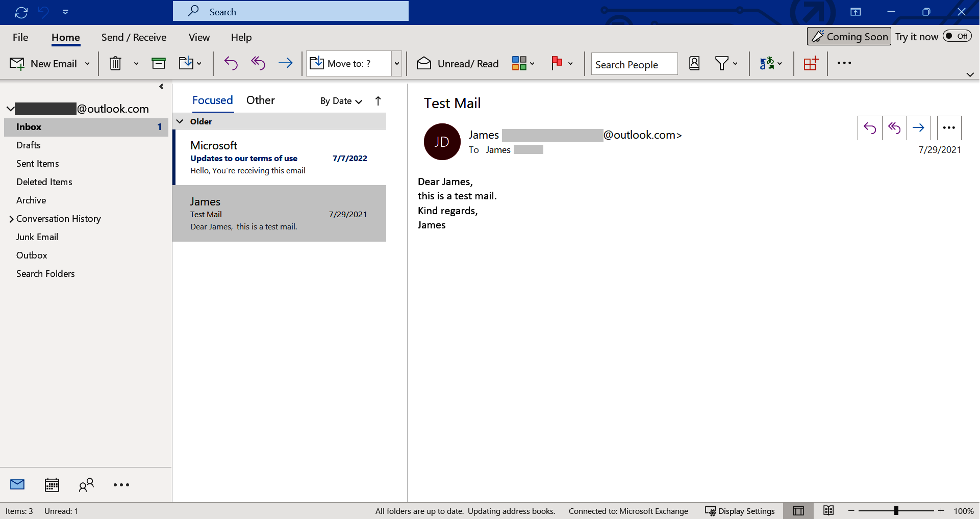Viewport: 980px width, 519px height.
Task: Open the Move to dropdown arrow
Action: coord(397,63)
